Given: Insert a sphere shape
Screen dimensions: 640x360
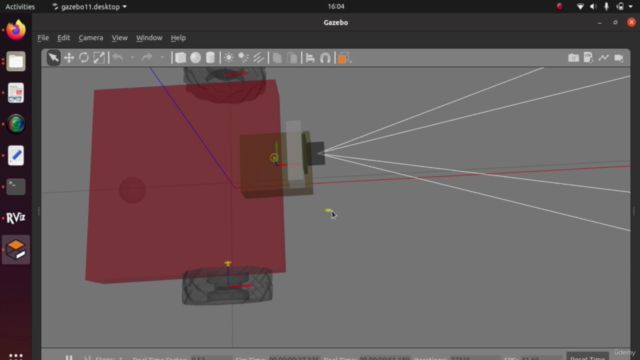Looking at the screenshot, I should click(x=196, y=58).
